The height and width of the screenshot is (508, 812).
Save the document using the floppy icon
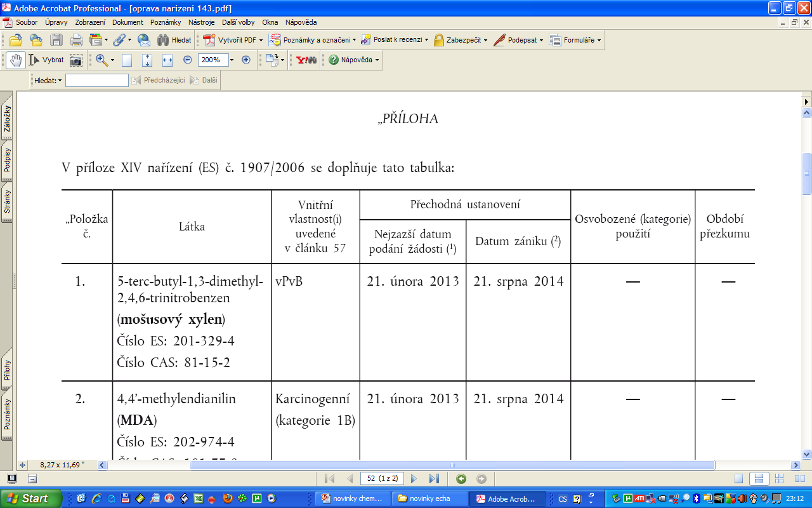pyautogui.click(x=56, y=40)
